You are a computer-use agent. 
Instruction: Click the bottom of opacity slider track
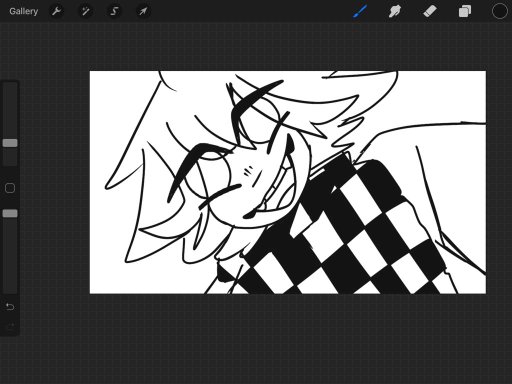pyautogui.click(x=10, y=289)
